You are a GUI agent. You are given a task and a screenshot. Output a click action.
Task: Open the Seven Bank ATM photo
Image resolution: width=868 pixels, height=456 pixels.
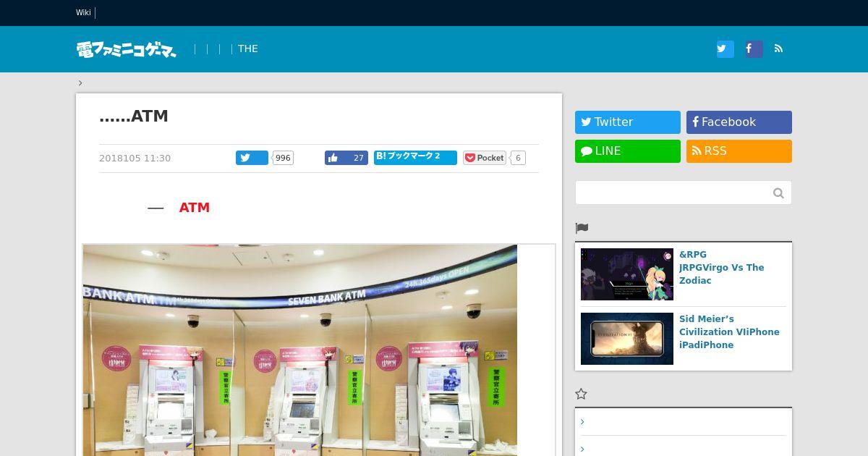[x=300, y=350]
